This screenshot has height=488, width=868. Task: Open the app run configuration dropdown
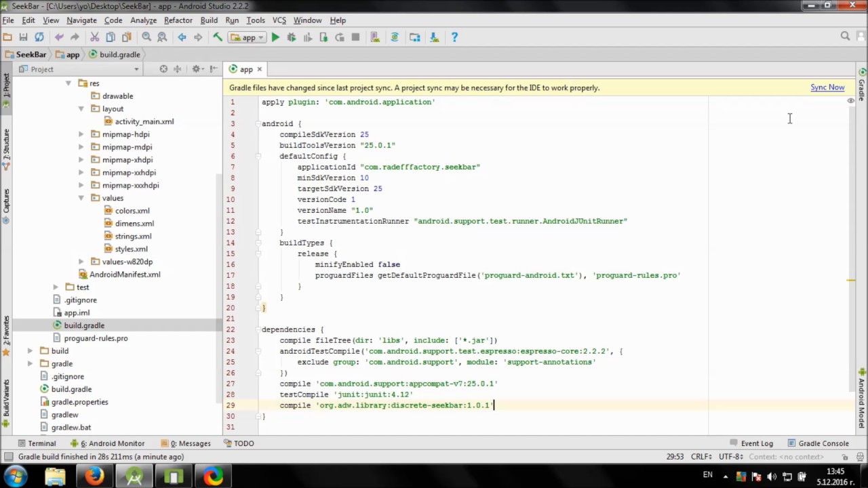pyautogui.click(x=247, y=37)
